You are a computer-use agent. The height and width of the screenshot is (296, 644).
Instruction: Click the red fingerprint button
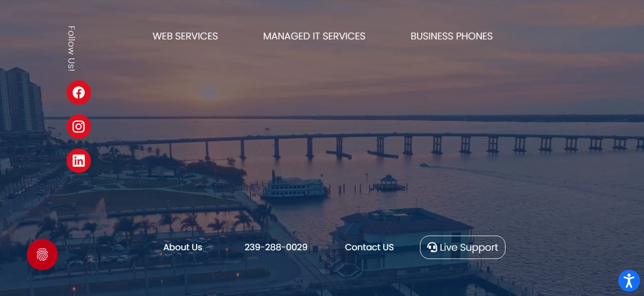(x=42, y=255)
